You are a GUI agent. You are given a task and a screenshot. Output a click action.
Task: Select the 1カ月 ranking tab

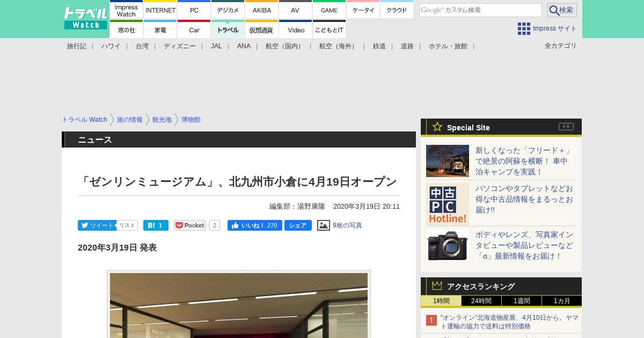coord(562,301)
